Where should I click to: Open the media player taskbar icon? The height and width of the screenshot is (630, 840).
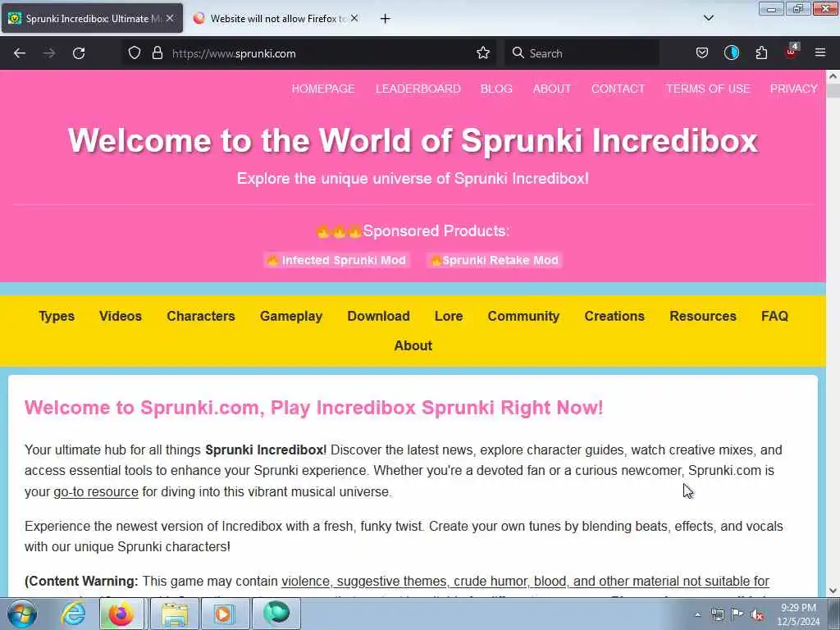click(223, 614)
